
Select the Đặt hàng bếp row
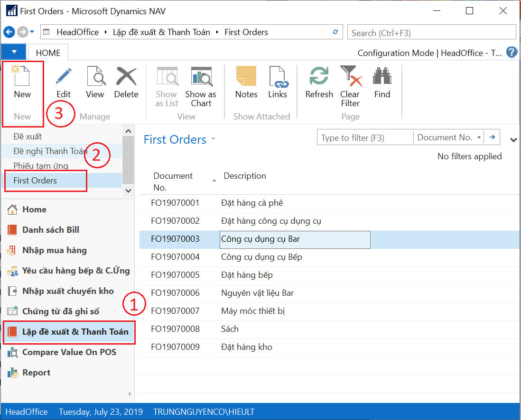point(329,275)
